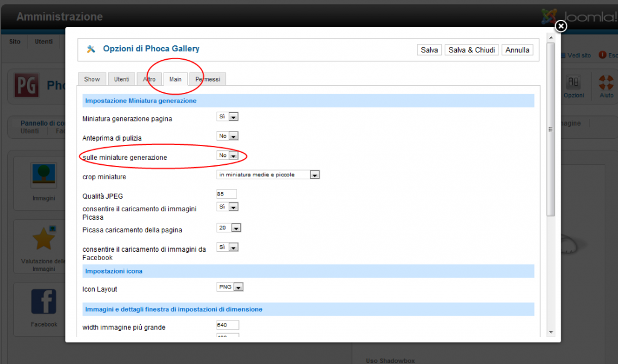Viewport: 618px width, 364px height.
Task: Click the dialog scrollbar down arrow
Action: 550,333
